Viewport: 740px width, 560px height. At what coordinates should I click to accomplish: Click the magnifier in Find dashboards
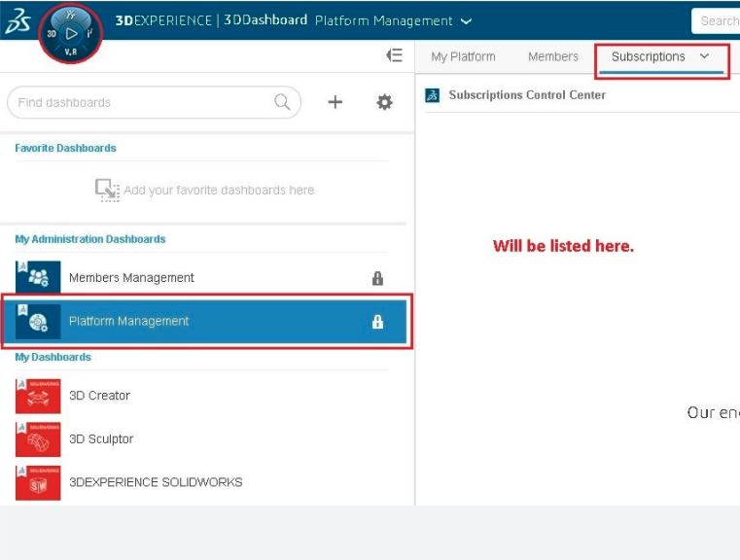click(x=282, y=102)
